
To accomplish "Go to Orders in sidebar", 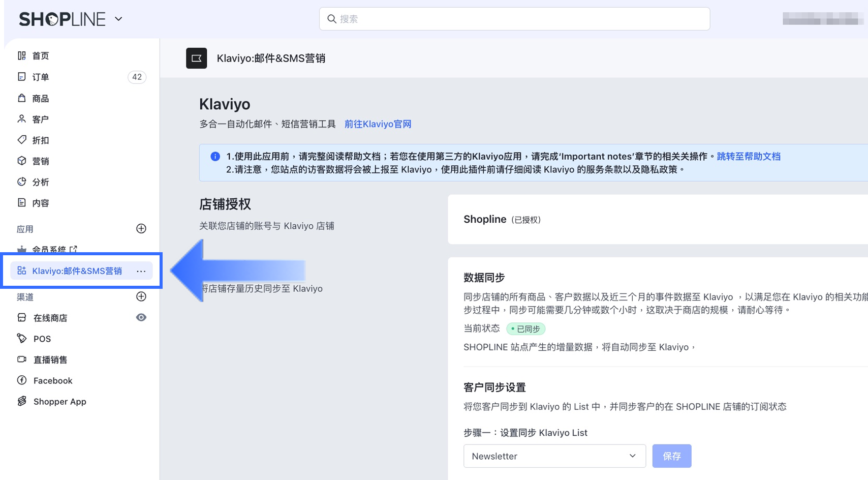I will coord(41,77).
